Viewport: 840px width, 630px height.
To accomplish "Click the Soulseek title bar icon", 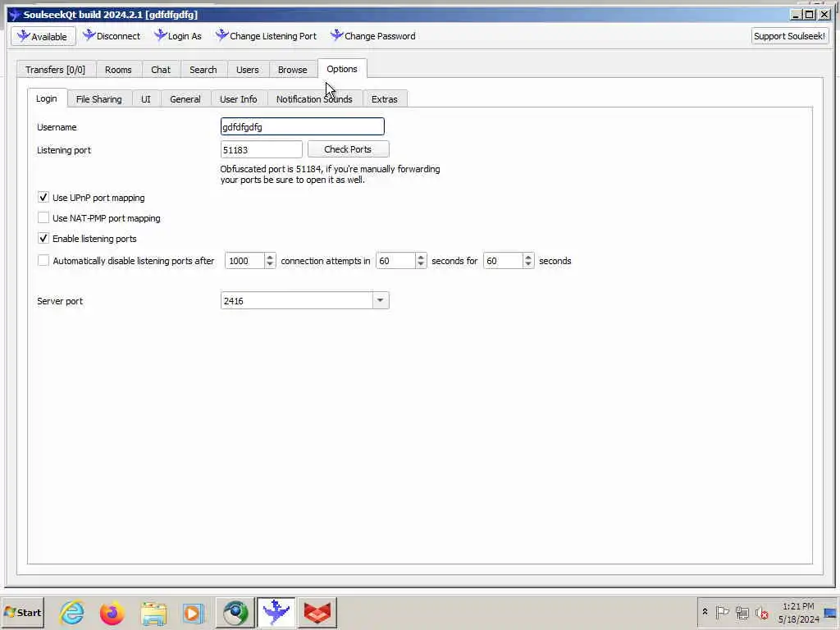I will click(15, 15).
